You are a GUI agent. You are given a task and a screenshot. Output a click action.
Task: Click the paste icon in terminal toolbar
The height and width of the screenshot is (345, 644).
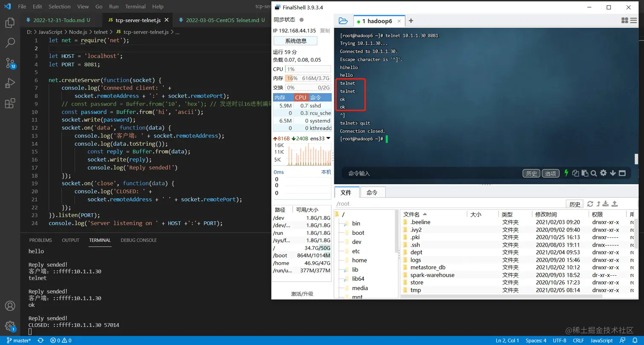(585, 173)
